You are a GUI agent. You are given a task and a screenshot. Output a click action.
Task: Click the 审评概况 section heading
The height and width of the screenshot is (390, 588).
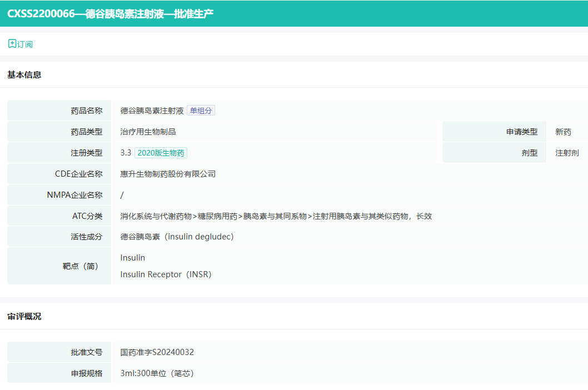click(x=24, y=317)
